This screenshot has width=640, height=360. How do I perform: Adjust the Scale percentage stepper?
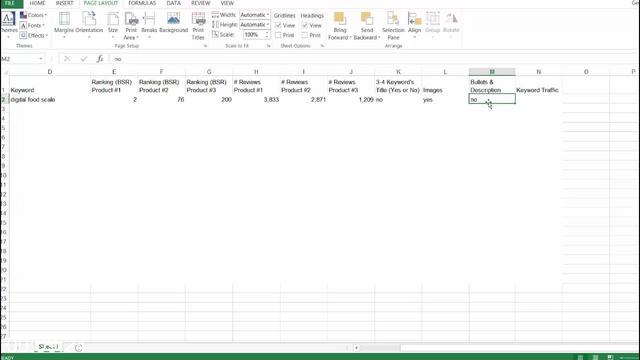click(x=267, y=35)
